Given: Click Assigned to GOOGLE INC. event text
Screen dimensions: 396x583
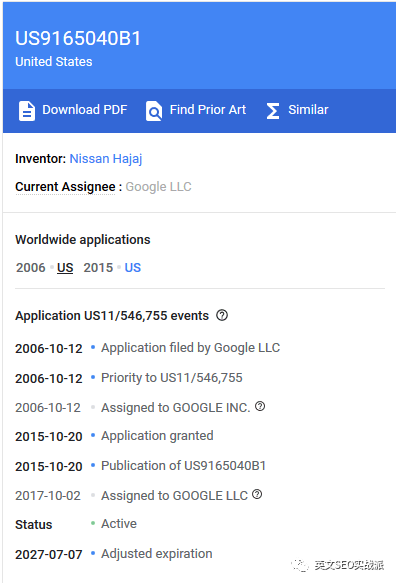Looking at the screenshot, I should 176,408.
